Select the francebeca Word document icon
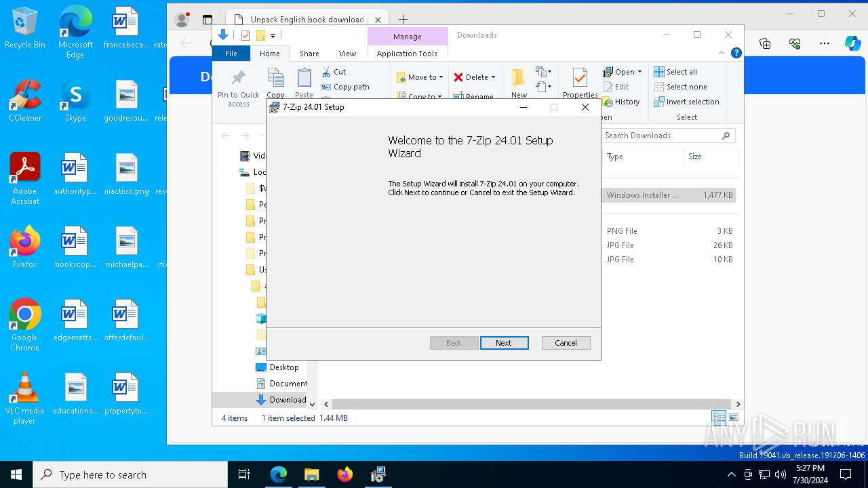 click(x=125, y=28)
